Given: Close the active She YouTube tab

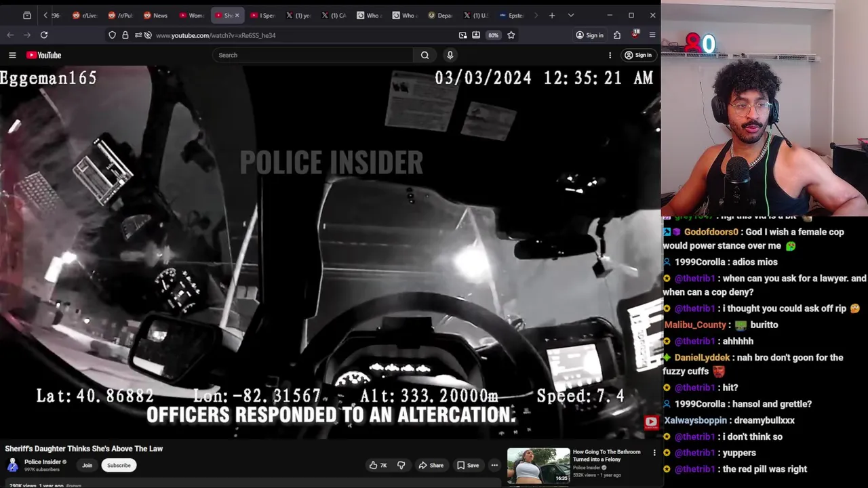Looking at the screenshot, I should [237, 15].
